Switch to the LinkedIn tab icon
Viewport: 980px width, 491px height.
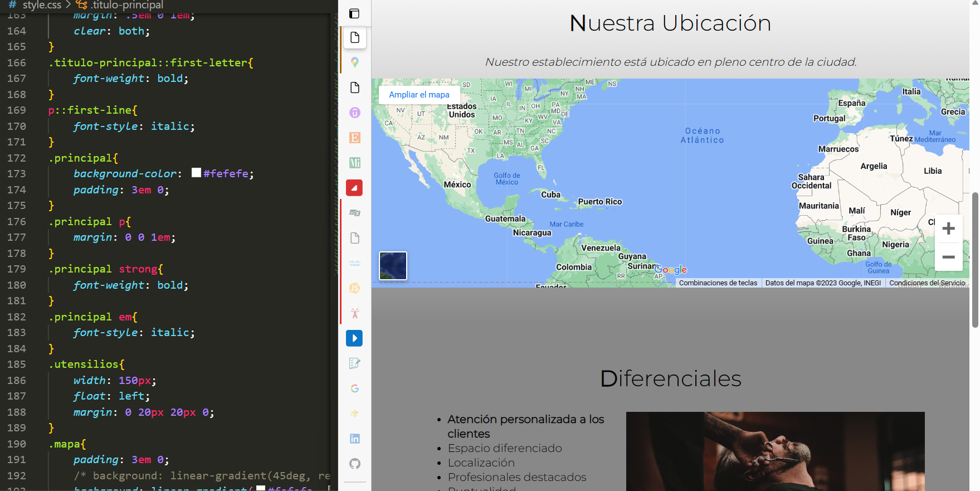[354, 439]
